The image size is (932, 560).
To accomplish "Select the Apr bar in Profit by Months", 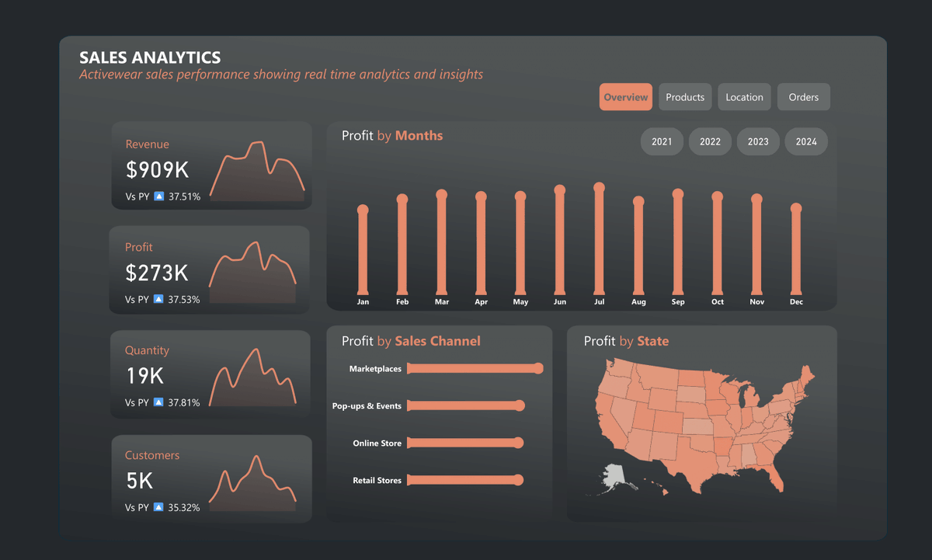I will 481,245.
